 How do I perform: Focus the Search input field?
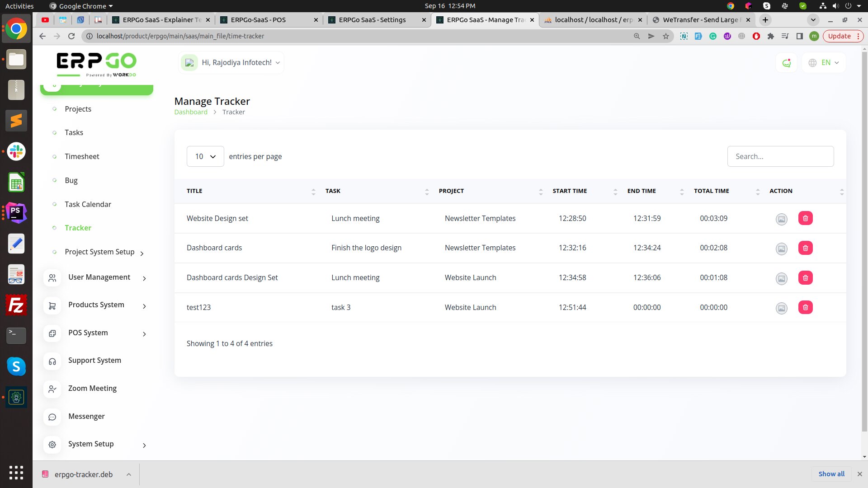coord(780,156)
